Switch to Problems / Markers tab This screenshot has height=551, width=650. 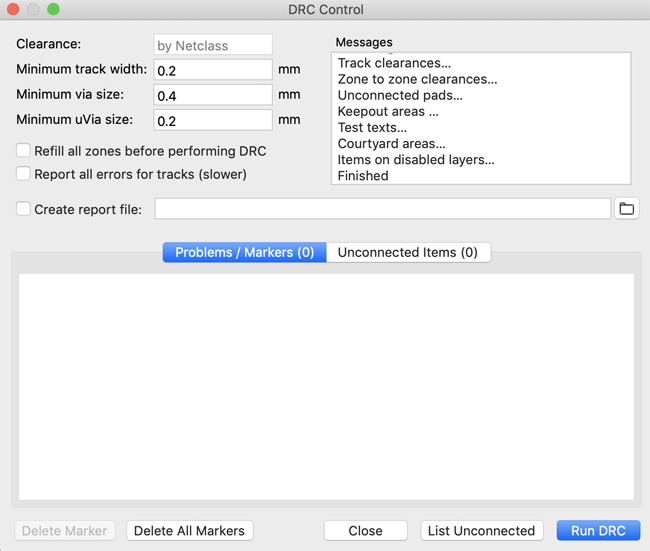[x=245, y=252]
